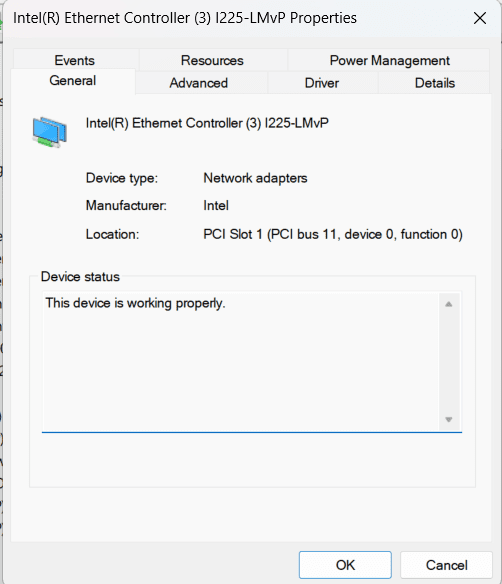Click the OK button
The width and height of the screenshot is (502, 584).
click(345, 565)
